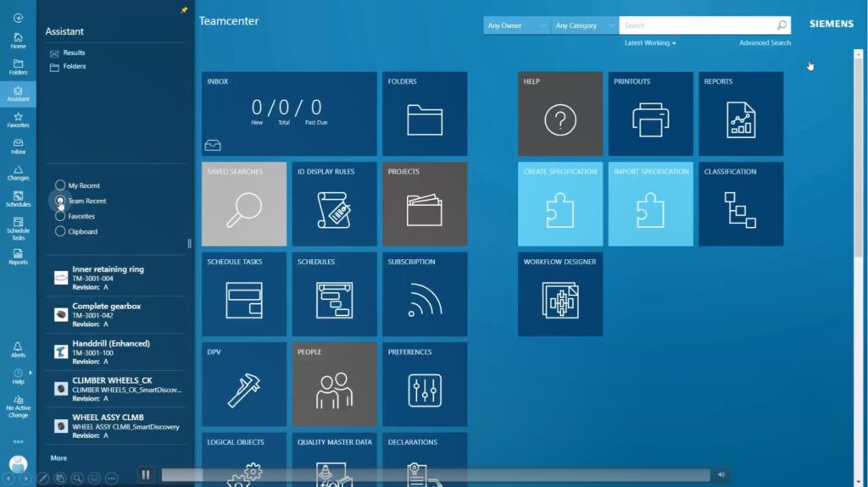
Task: Open the Classification tile
Action: tap(741, 203)
